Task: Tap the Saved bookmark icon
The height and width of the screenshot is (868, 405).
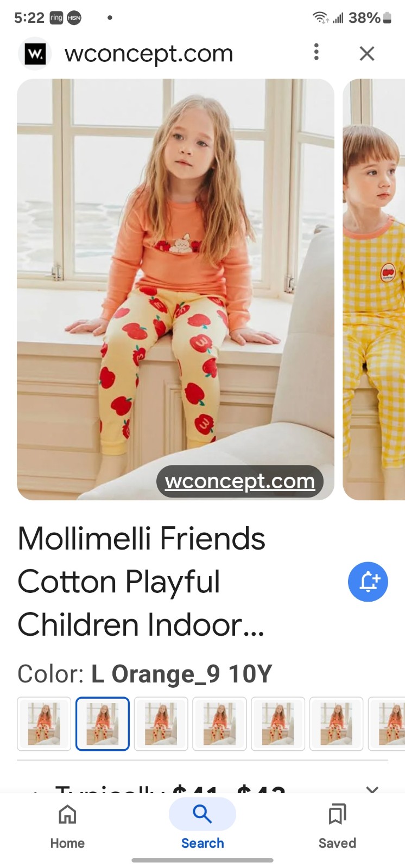Action: [337, 814]
